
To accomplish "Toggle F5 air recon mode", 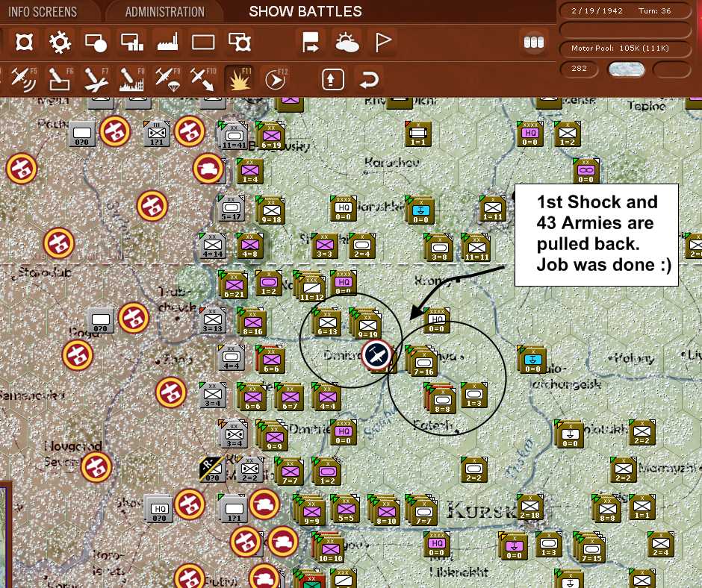I will coord(24,79).
